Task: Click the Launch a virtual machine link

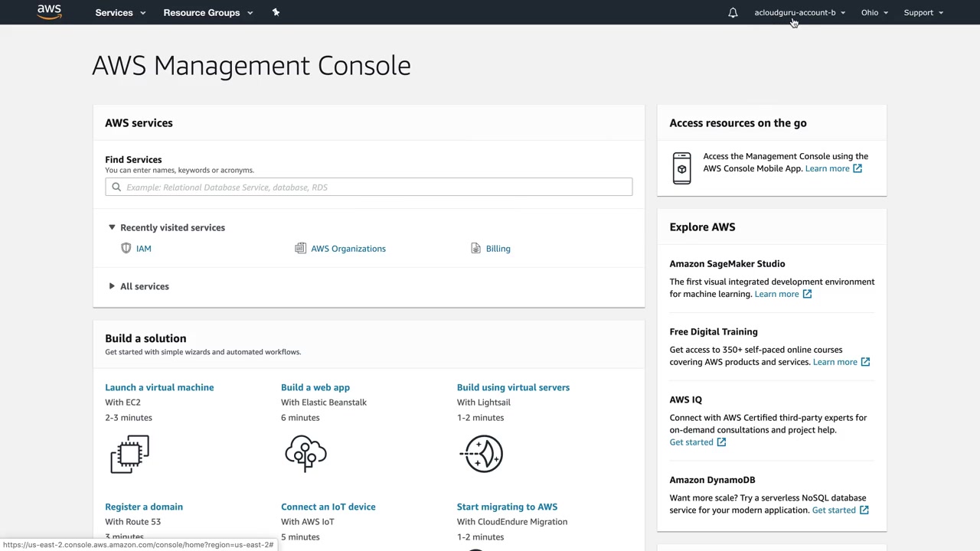Action: 159,387
